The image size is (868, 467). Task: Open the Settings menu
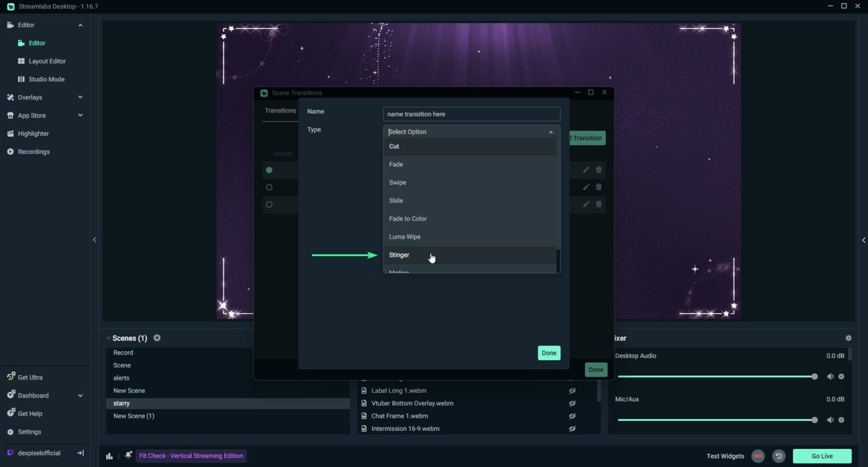(29, 431)
